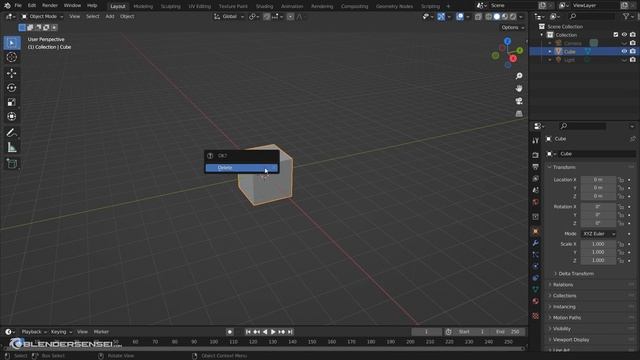Select the Select Box tool
The width and height of the screenshot is (640, 360).
(x=12, y=43)
